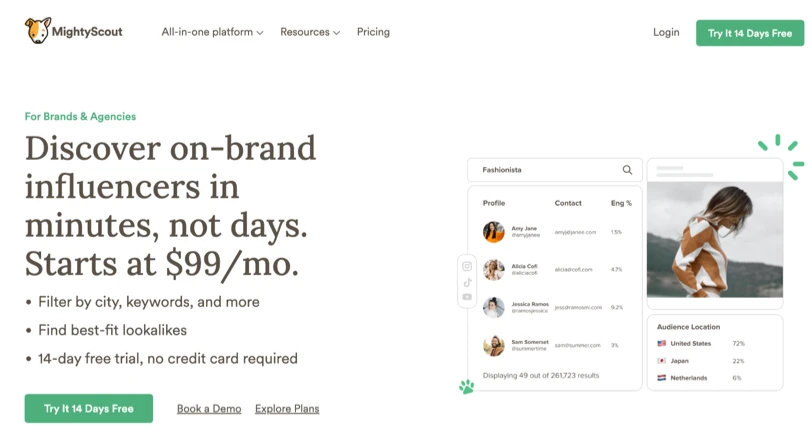
Task: Click the woman in sweater photo
Action: tap(714, 240)
